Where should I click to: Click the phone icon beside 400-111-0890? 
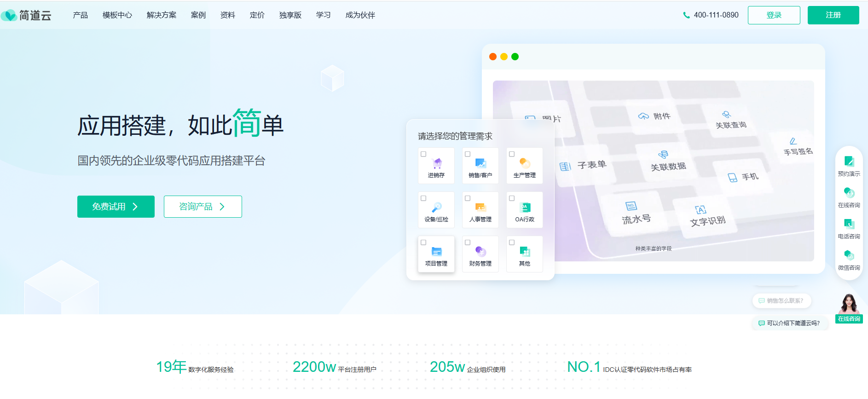[x=686, y=15]
